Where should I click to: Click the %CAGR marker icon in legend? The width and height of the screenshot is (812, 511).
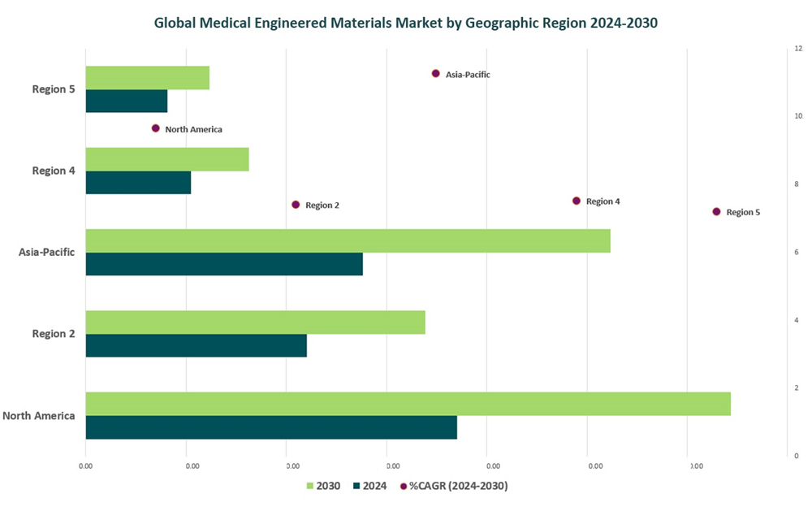[x=404, y=486]
